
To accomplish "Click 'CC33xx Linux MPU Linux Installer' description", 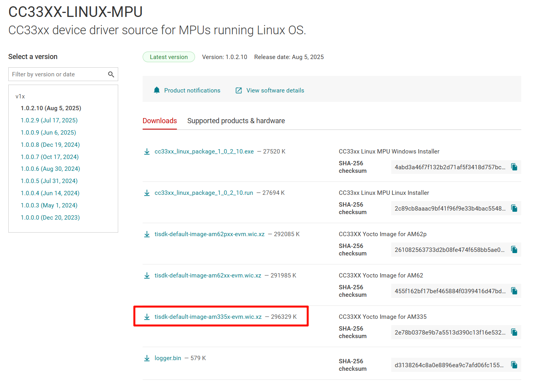I will click(x=384, y=193).
